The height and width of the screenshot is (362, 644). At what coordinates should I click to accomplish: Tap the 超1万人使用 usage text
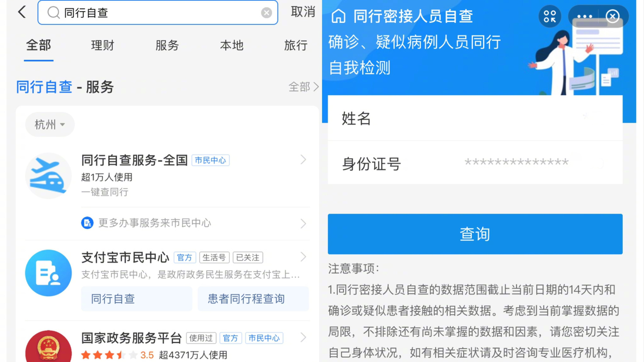point(107,177)
